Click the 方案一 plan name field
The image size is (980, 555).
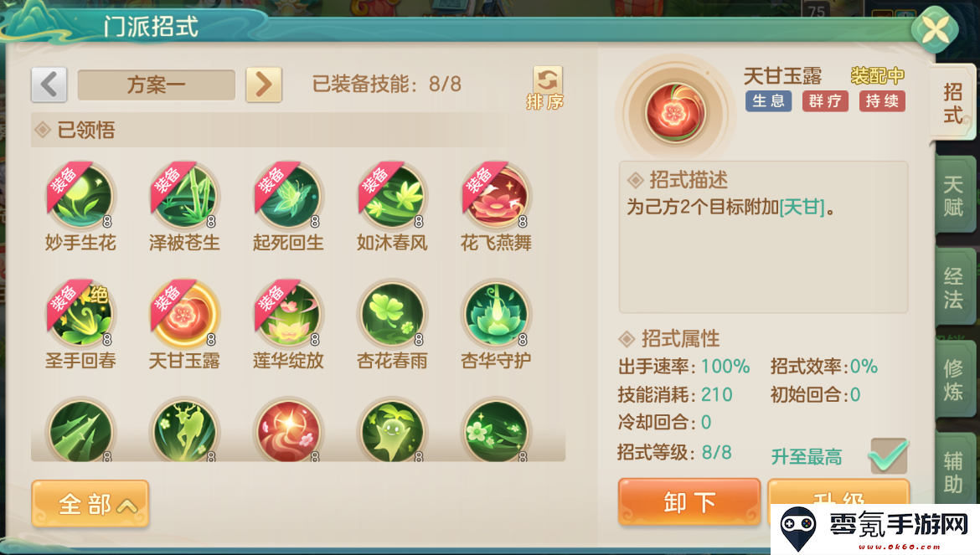click(157, 85)
